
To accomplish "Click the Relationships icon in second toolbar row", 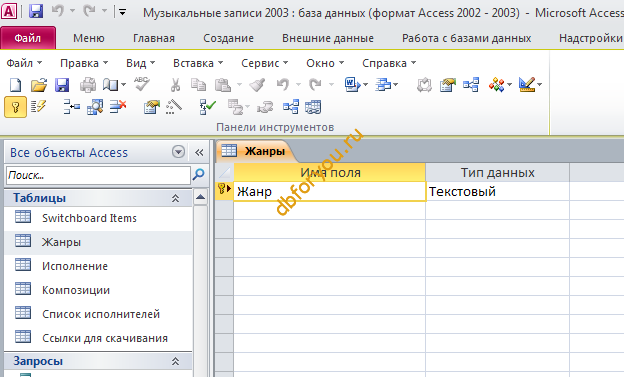I will click(x=291, y=107).
